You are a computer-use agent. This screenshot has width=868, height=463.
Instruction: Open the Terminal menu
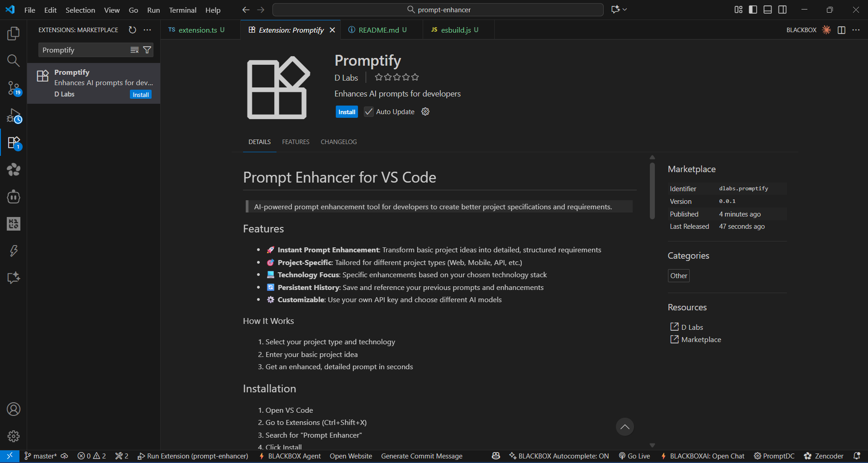point(182,10)
